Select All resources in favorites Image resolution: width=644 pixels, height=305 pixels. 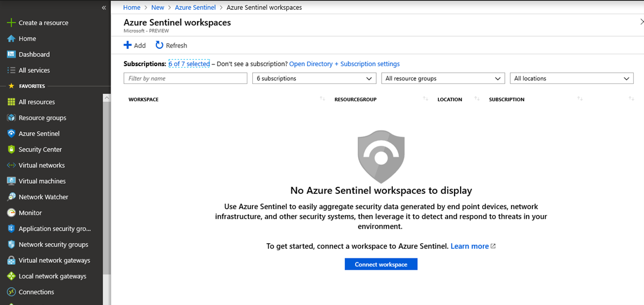point(37,102)
